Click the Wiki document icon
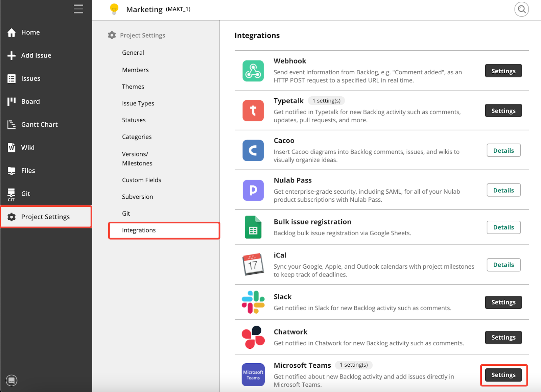This screenshot has height=392, width=541. coord(11,148)
